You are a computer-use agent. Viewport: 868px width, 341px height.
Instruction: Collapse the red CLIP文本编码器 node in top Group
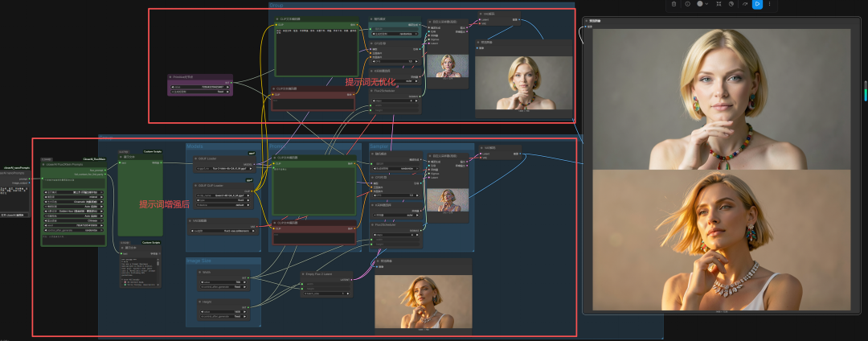tap(274, 88)
